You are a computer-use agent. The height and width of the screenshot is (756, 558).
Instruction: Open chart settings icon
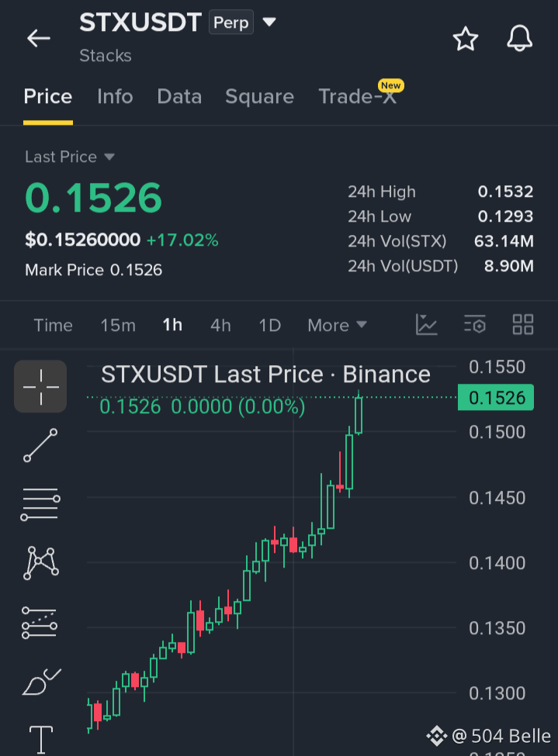pyautogui.click(x=474, y=324)
